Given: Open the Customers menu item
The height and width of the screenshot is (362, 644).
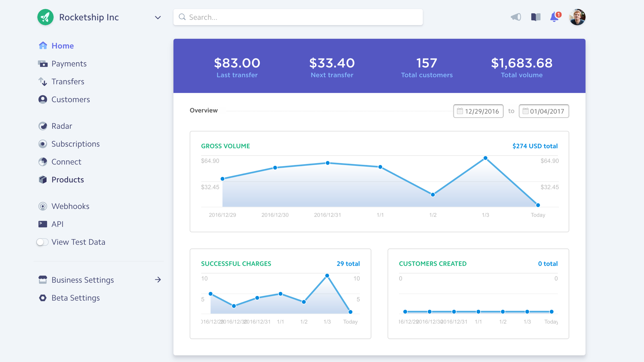Looking at the screenshot, I should [70, 100].
